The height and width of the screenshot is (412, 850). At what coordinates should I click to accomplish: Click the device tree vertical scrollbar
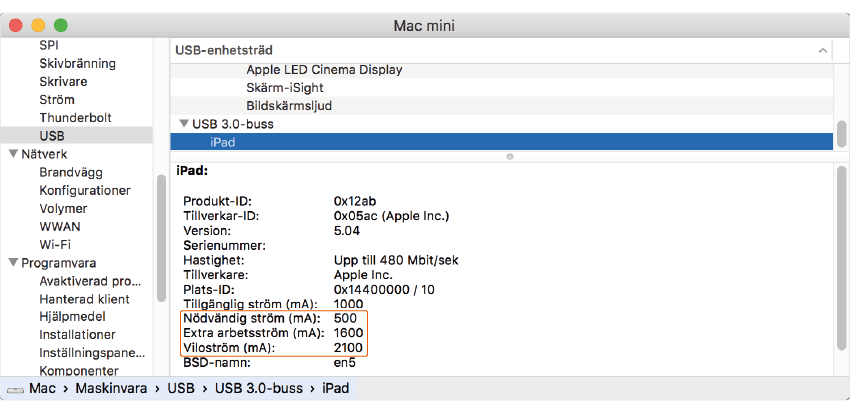click(x=841, y=134)
